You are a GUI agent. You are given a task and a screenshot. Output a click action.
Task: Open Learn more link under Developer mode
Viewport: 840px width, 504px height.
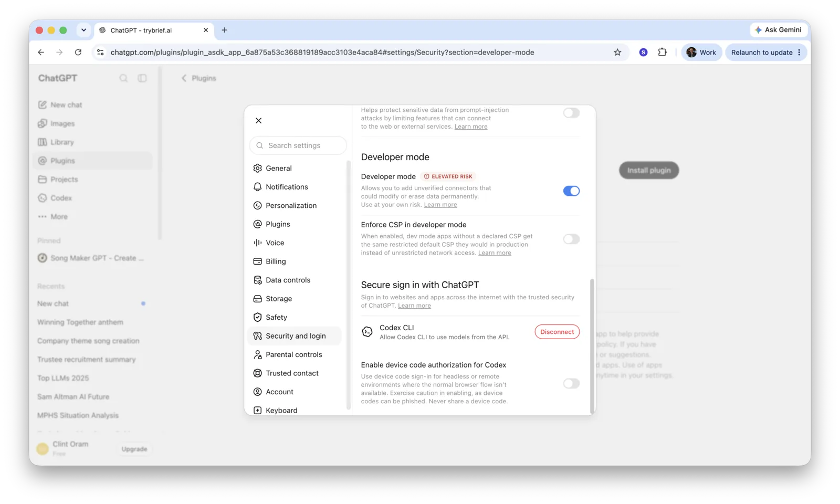tap(440, 205)
